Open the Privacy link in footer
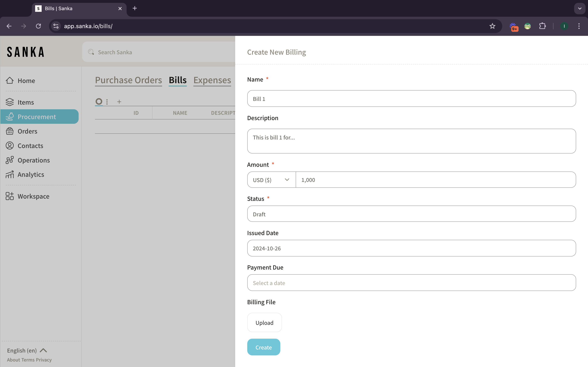 tap(44, 360)
